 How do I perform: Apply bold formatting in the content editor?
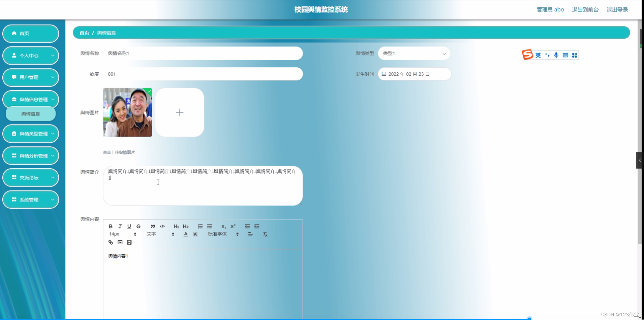(x=111, y=226)
